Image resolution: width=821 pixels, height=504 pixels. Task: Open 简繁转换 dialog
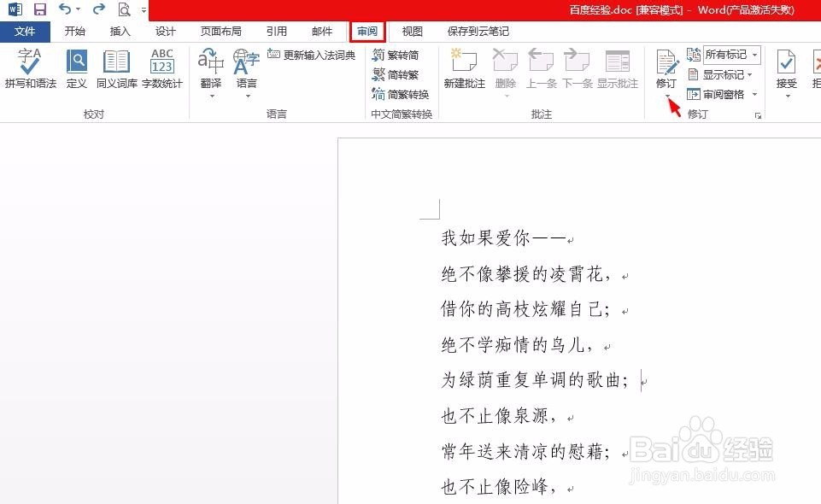tap(401, 95)
